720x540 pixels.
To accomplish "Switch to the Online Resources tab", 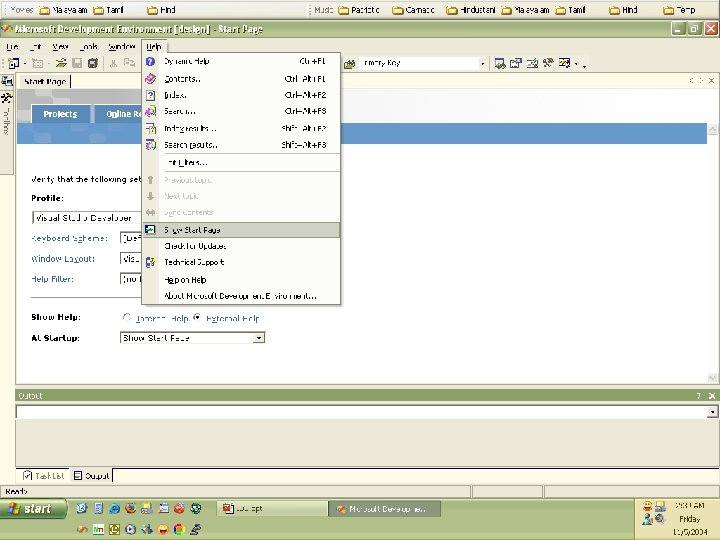I will 118,114.
